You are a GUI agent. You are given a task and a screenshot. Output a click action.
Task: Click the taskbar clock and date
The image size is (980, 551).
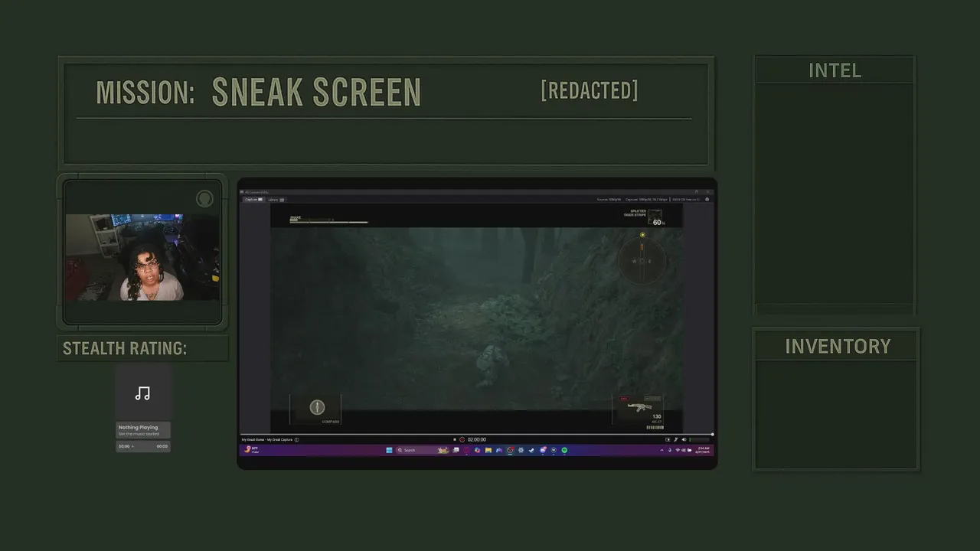tap(704, 450)
